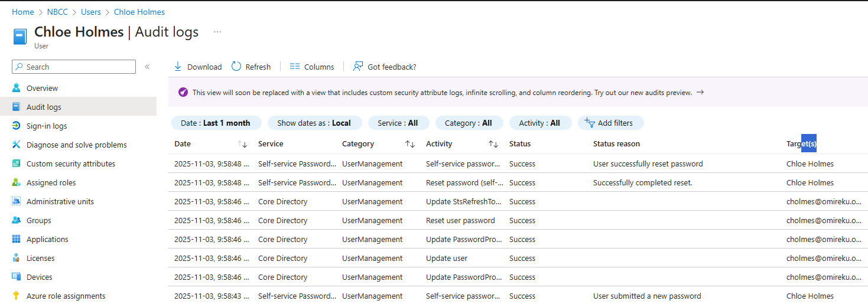
Task: Click the Target(s) column header
Action: pyautogui.click(x=801, y=143)
